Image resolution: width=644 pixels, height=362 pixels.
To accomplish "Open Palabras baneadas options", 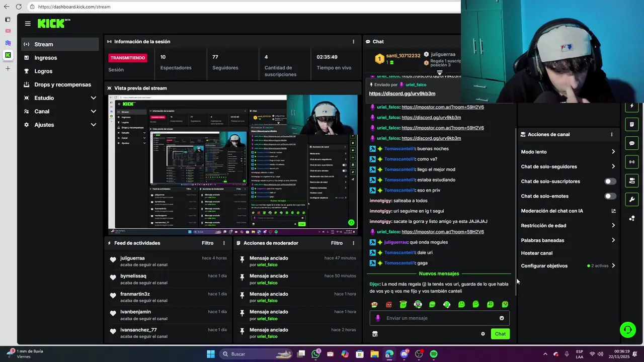I will [568, 240].
